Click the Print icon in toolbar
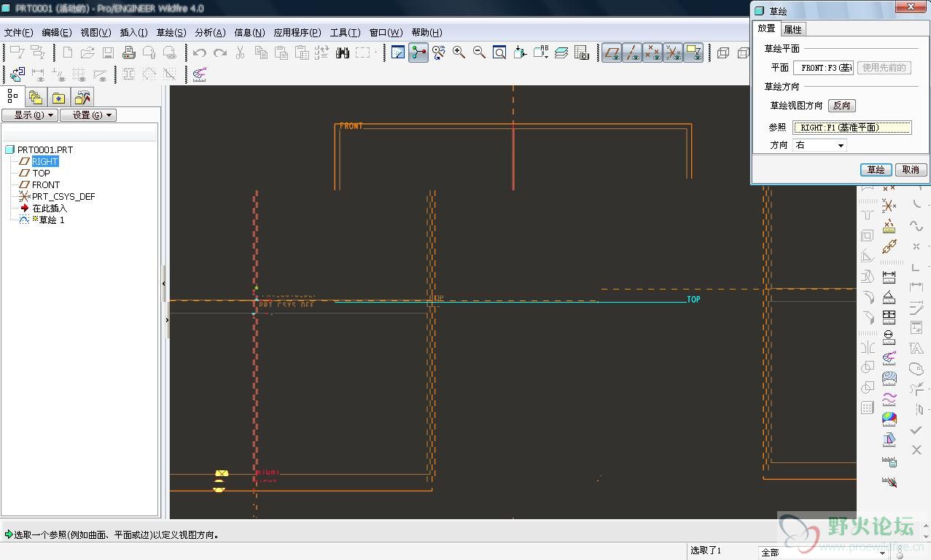 129,52
